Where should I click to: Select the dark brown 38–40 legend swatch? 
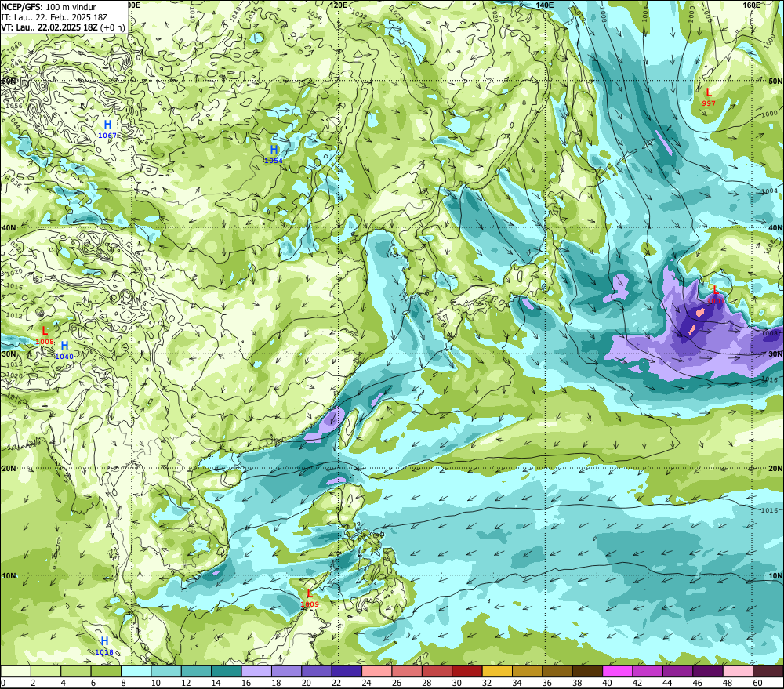coord(587,672)
